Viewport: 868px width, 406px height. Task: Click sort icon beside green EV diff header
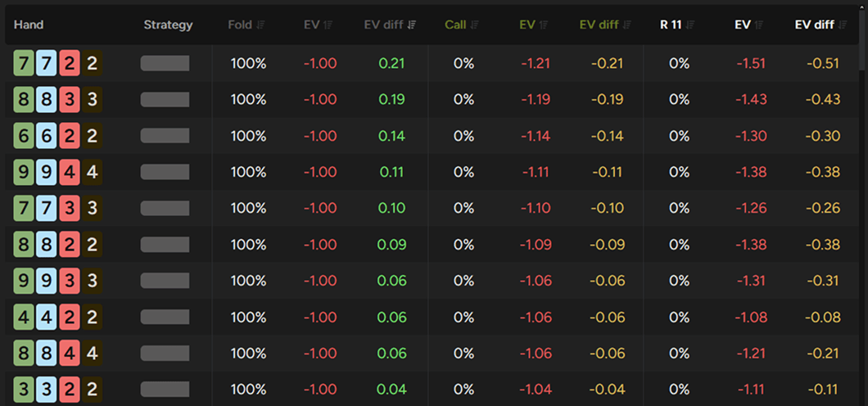tap(628, 25)
